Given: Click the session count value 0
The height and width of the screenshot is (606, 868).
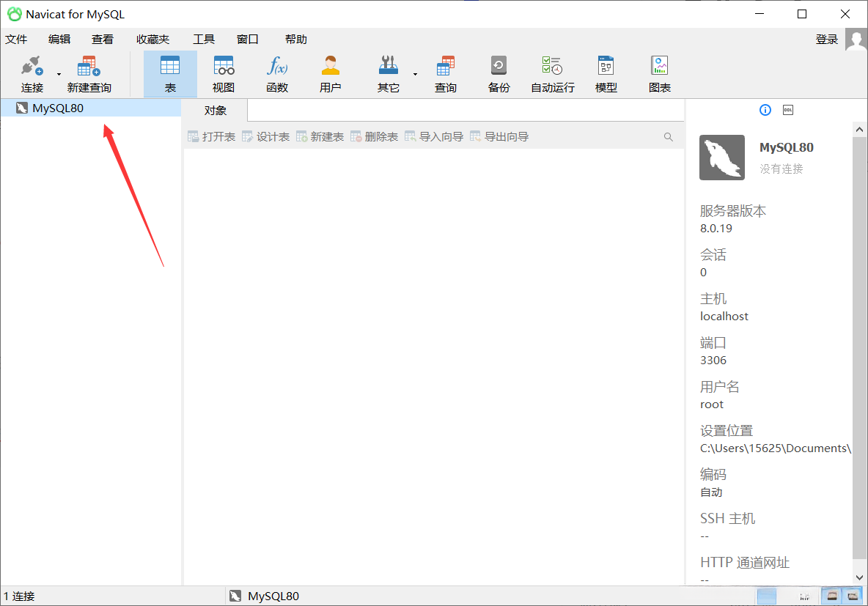Looking at the screenshot, I should tap(703, 273).
